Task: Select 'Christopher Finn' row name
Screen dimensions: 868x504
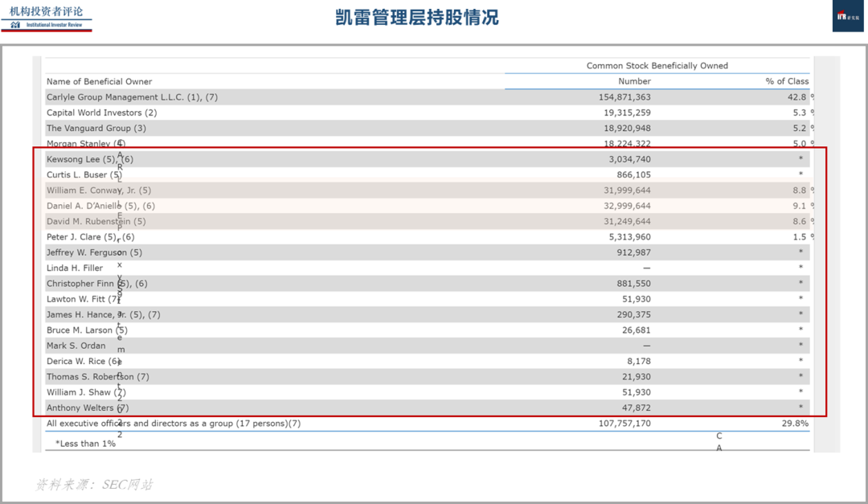Action: click(x=97, y=283)
